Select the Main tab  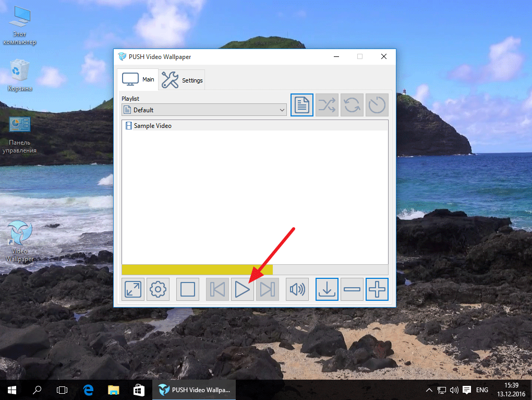pyautogui.click(x=138, y=79)
